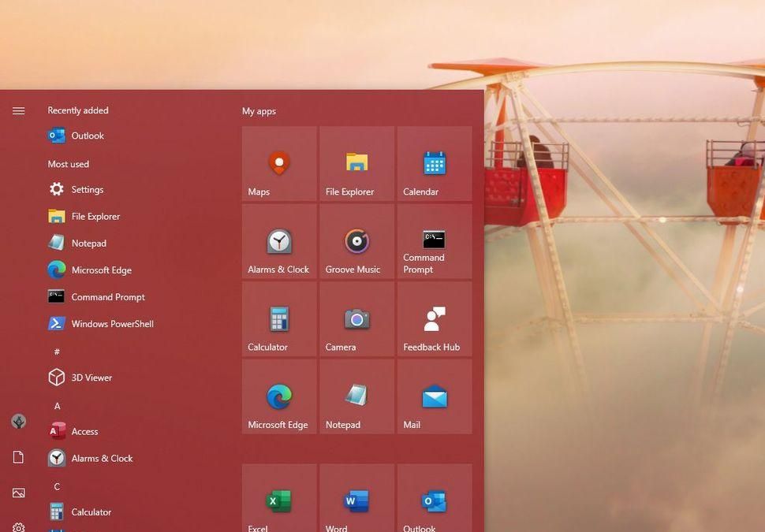Open the Camera app tile
Viewport: 765px width, 532px height.
click(356, 319)
